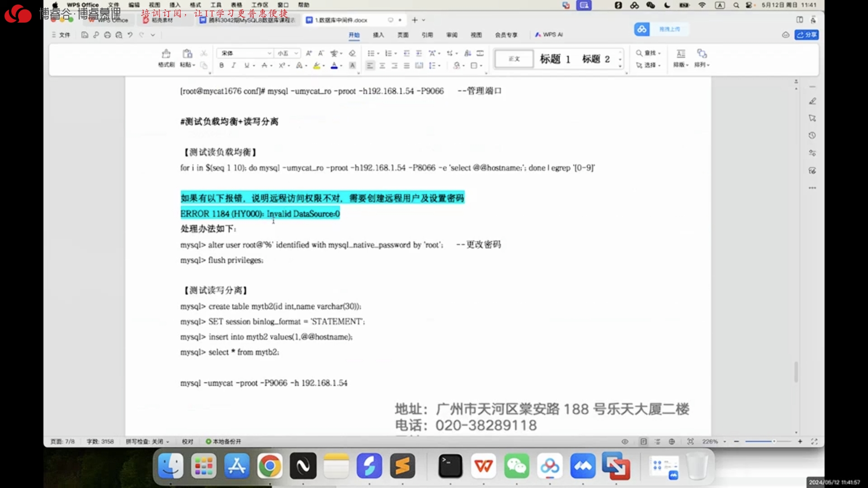868x488 pixels.
Task: Open the Page (页面) ribbon tab
Action: click(x=403, y=35)
